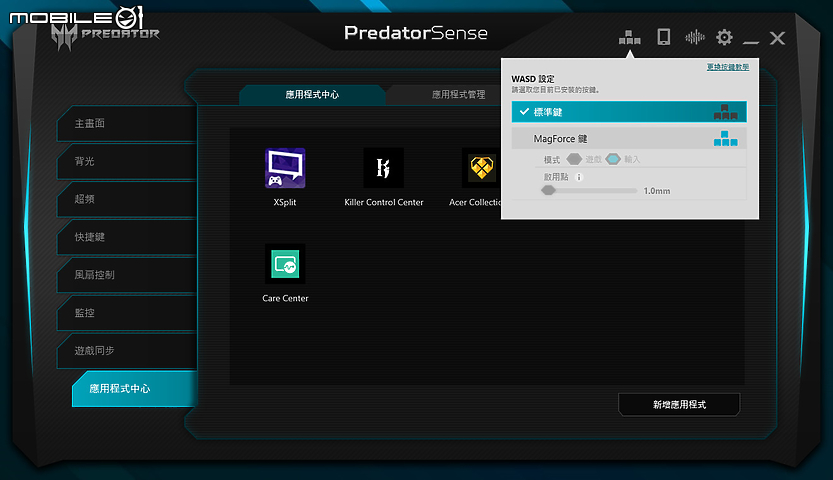Open 主畫面 in the sidebar
The image size is (833, 480).
(126, 124)
